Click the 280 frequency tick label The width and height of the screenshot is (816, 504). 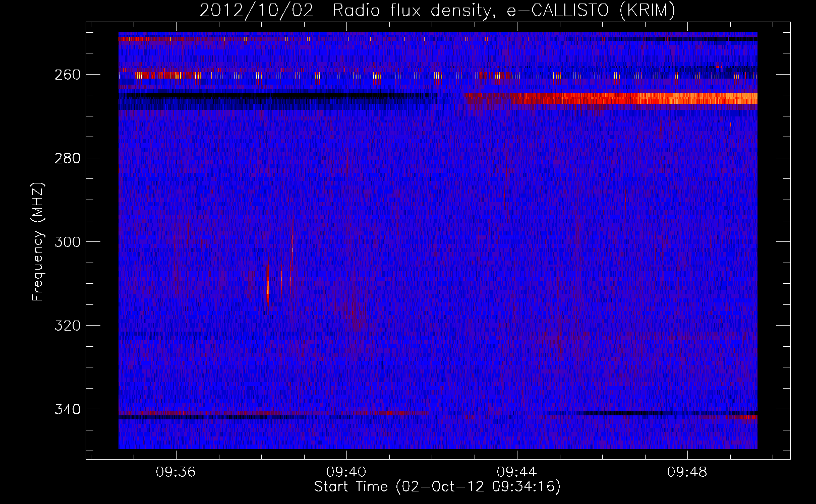tap(68, 158)
